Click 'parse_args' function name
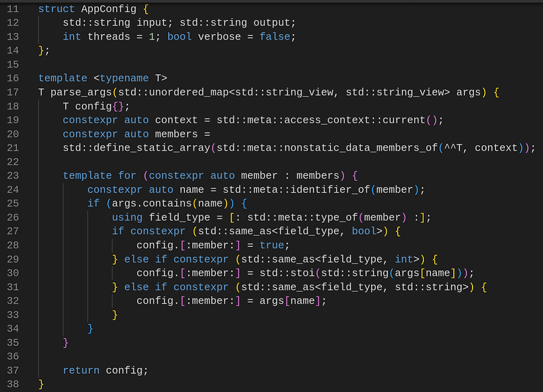 pyautogui.click(x=81, y=92)
